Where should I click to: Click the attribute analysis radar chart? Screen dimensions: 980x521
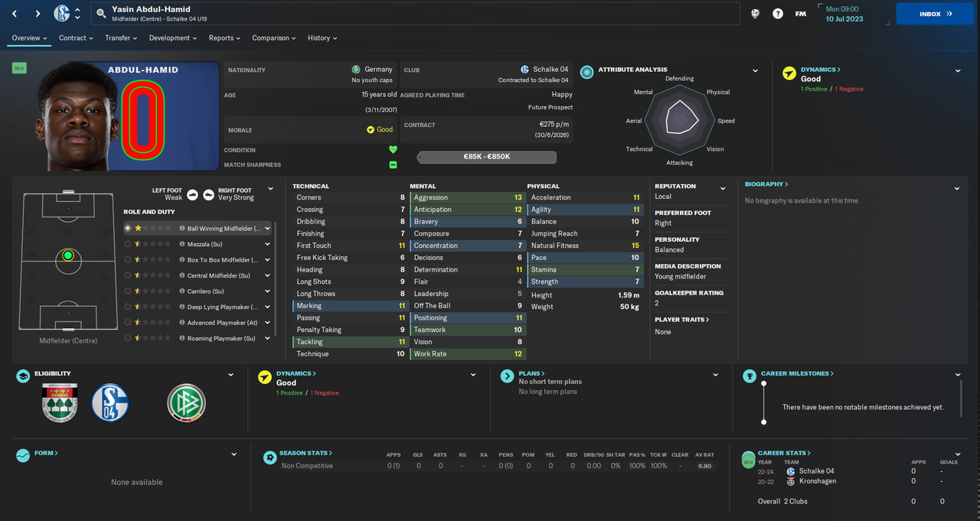pos(680,120)
